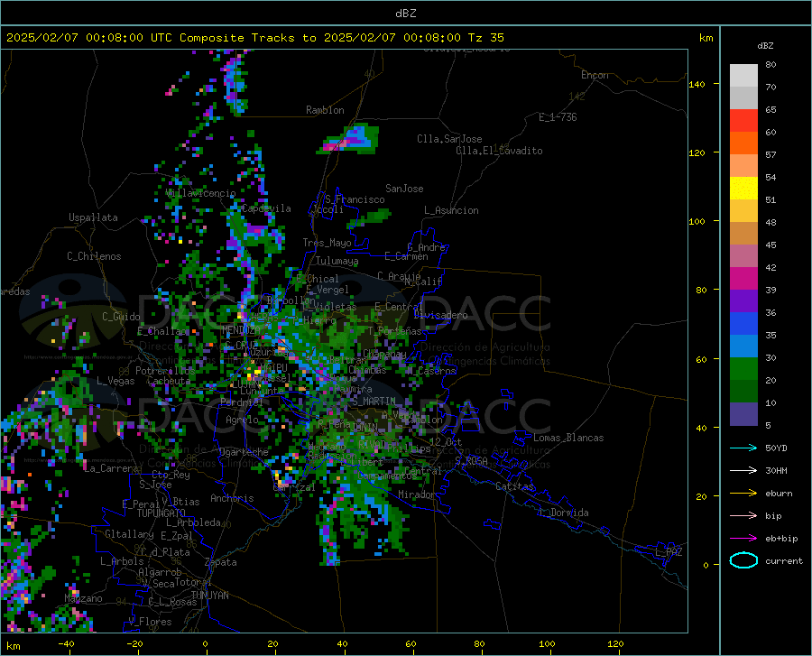Click the current legend label
The height and width of the screenshot is (656, 812).
point(784,561)
